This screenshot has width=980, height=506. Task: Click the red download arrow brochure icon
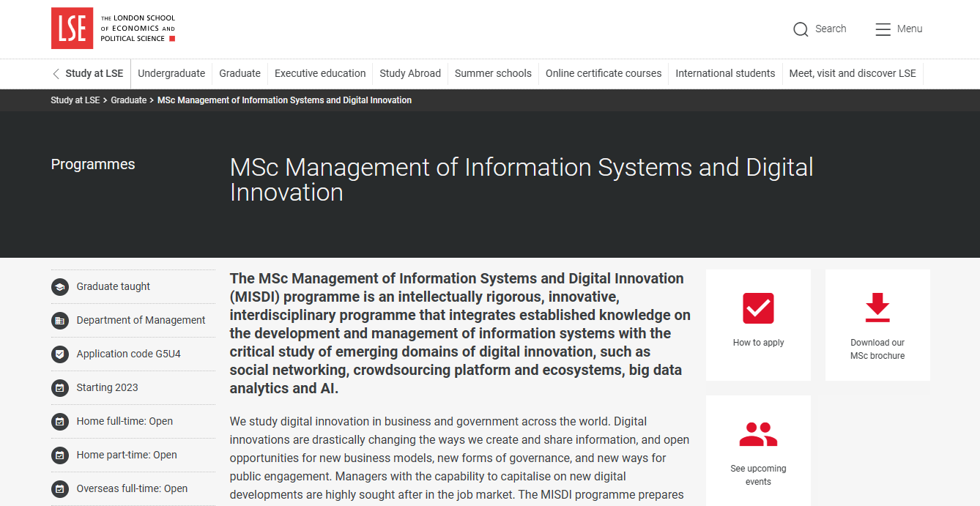pyautogui.click(x=877, y=308)
